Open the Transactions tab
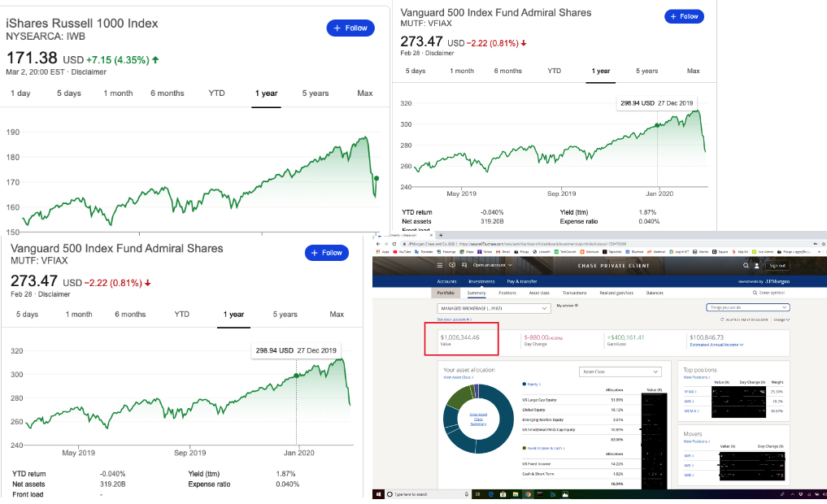 pos(574,293)
